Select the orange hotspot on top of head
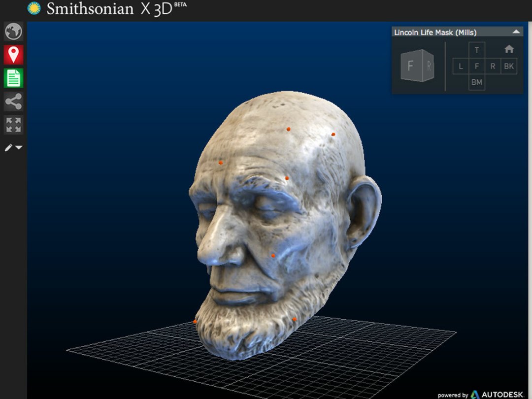This screenshot has width=532, height=399. (x=288, y=129)
